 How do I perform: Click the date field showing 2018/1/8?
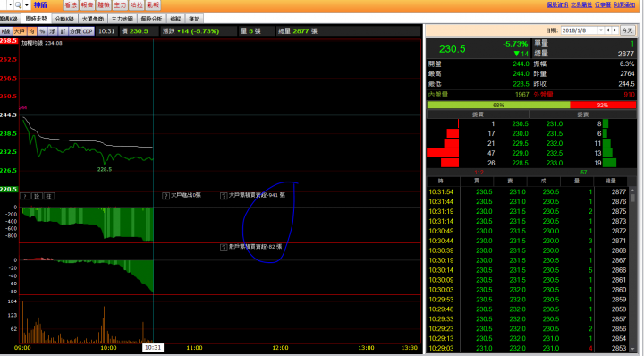point(579,30)
